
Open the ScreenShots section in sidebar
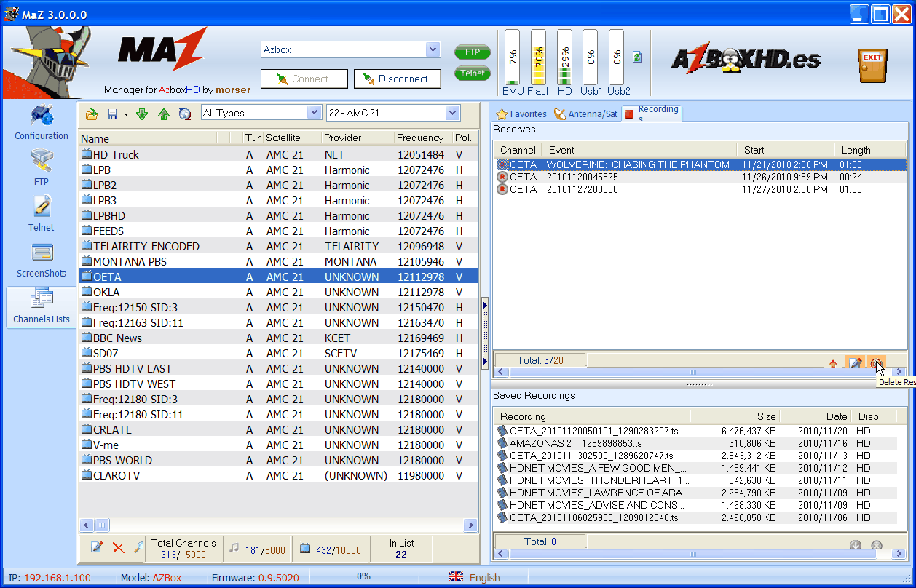(42, 260)
